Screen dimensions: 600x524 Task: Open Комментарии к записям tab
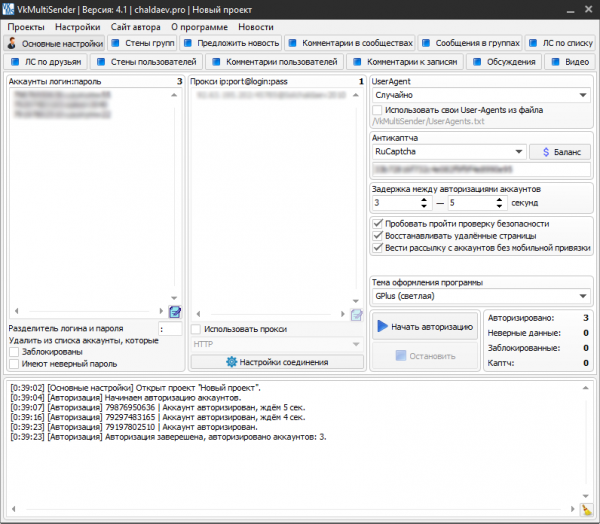[x=405, y=62]
